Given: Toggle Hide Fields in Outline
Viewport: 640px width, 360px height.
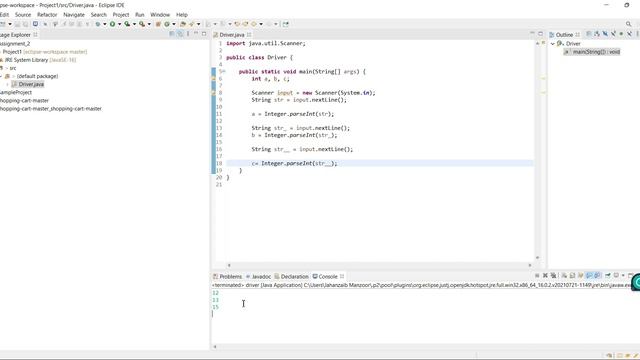Looking at the screenshot, I should pyautogui.click(x=605, y=34).
